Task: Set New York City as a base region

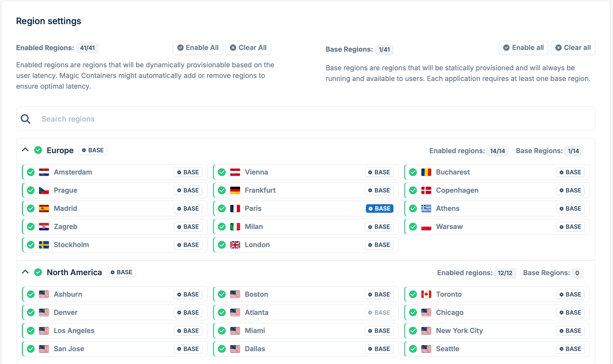Action: [570, 331]
